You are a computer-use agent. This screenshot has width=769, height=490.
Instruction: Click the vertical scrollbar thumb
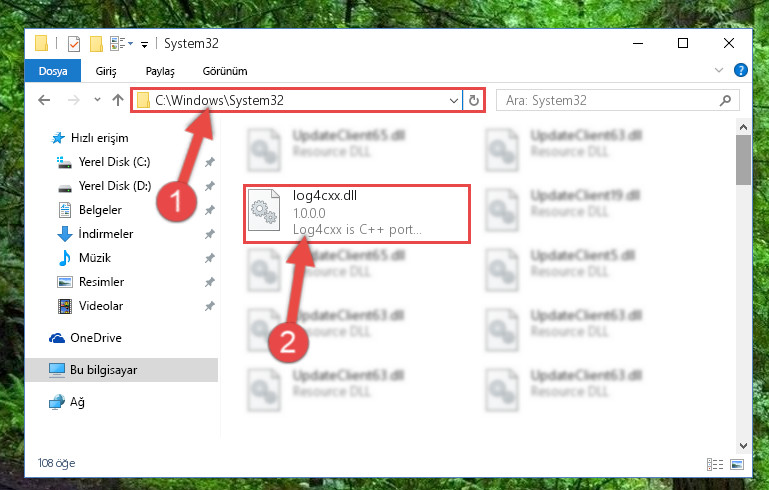[x=743, y=160]
